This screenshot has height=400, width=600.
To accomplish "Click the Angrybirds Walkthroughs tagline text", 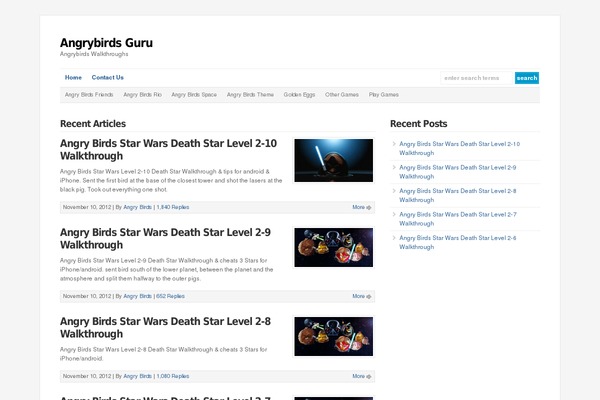I will [94, 54].
